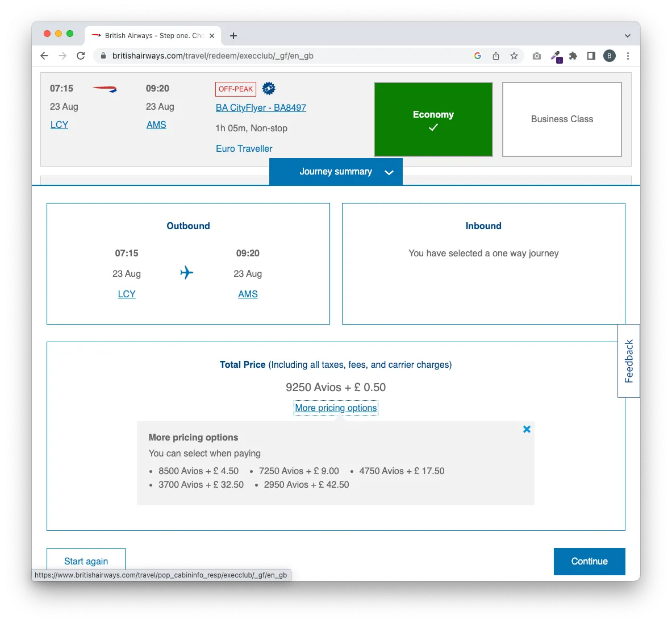Viewport: 672px width, 623px height.
Task: Click the 7250 Avios + £ 9.00 option
Action: pyautogui.click(x=299, y=471)
